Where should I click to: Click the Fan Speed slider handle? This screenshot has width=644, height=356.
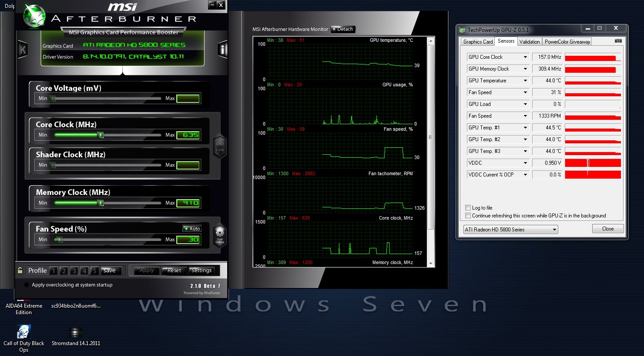tap(59, 240)
